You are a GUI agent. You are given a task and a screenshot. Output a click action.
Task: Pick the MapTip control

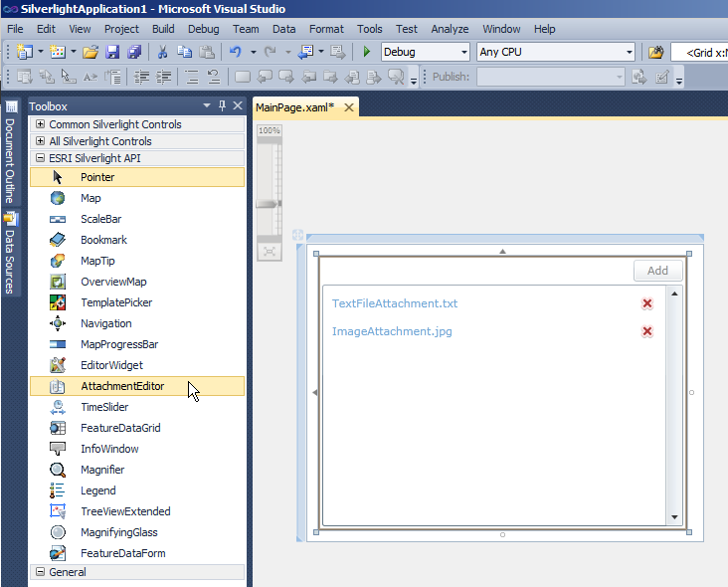137,261
